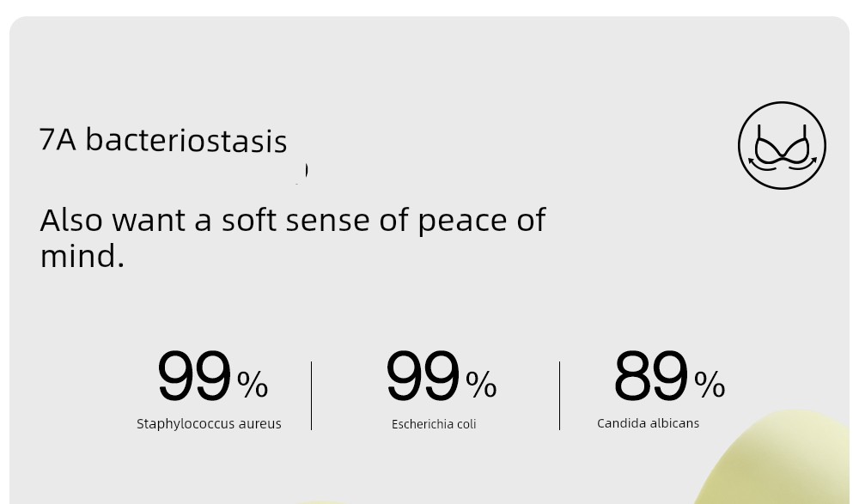Select the 'Staphylococcus aureus' label

[x=209, y=423]
